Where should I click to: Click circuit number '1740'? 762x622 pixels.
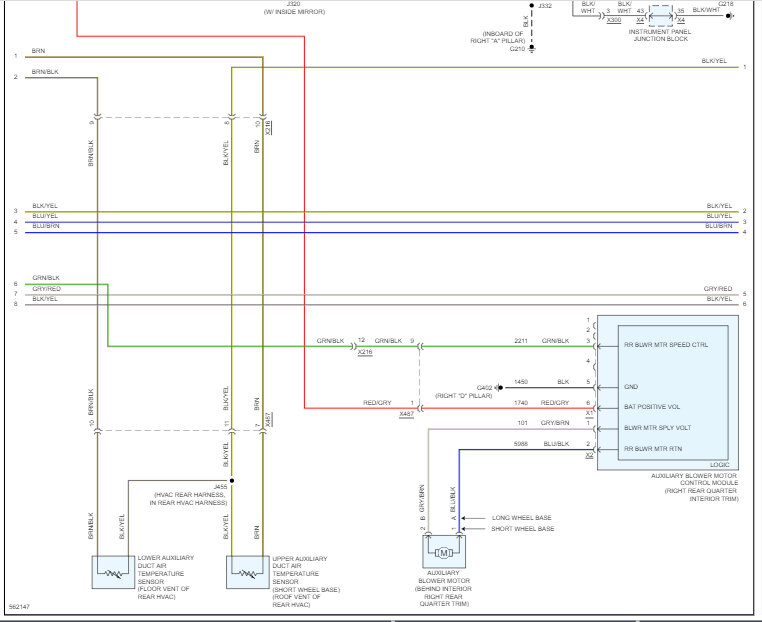click(520, 403)
